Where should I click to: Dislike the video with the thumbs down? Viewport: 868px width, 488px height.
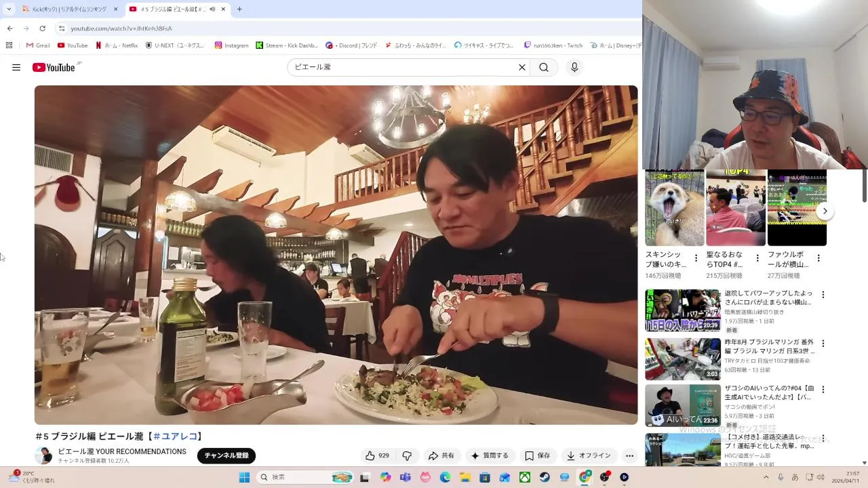click(407, 455)
